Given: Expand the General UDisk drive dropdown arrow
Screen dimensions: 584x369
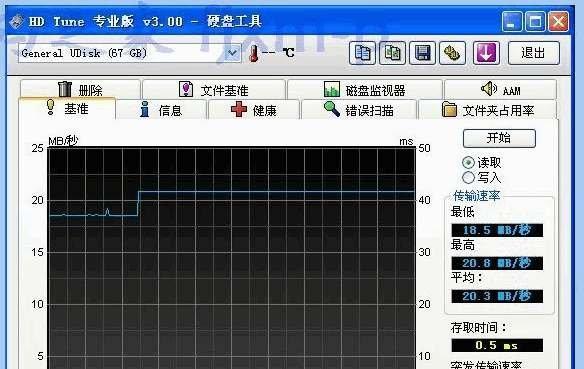Looking at the screenshot, I should (x=232, y=53).
